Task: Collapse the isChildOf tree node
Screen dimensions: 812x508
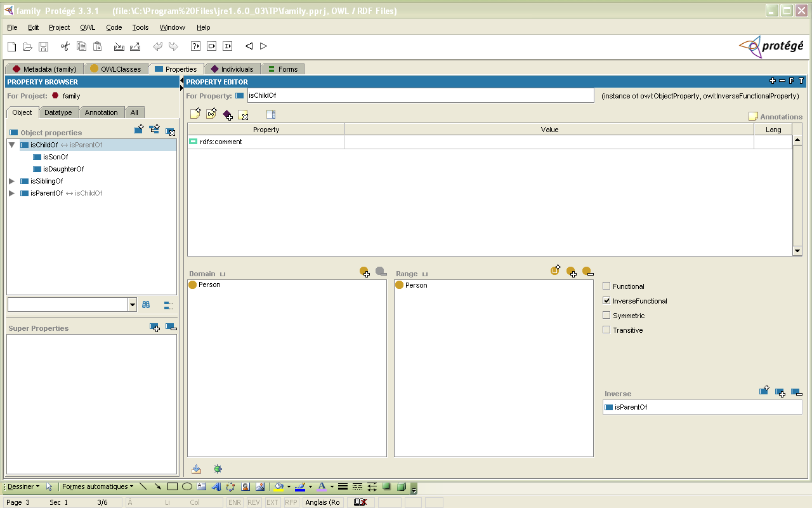Action: (x=11, y=145)
